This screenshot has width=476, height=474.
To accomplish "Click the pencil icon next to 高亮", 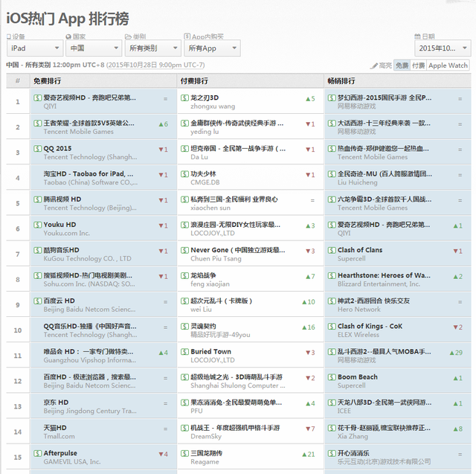I will coord(375,65).
